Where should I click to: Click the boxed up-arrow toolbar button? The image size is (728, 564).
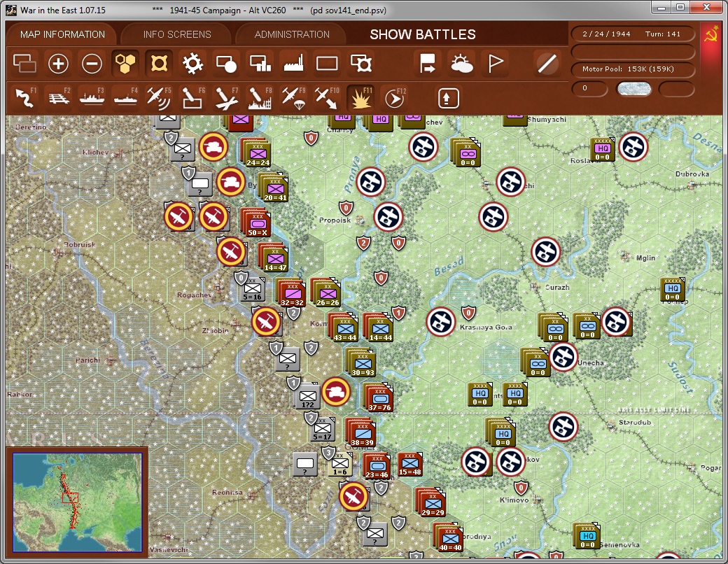[x=448, y=98]
